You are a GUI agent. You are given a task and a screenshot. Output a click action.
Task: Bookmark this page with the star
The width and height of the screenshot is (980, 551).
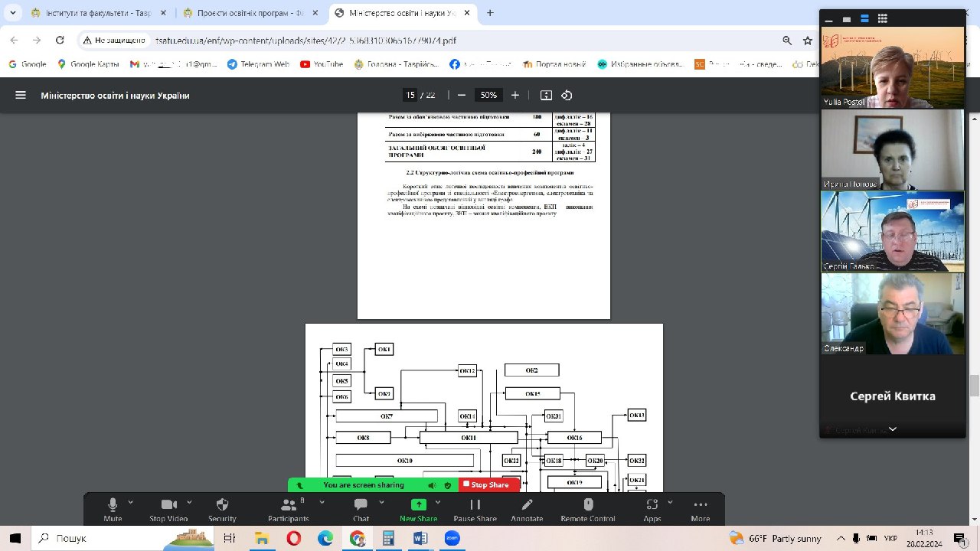pos(808,41)
